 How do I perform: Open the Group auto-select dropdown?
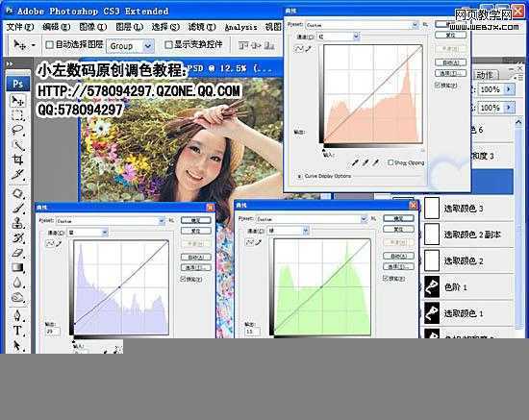pos(147,46)
